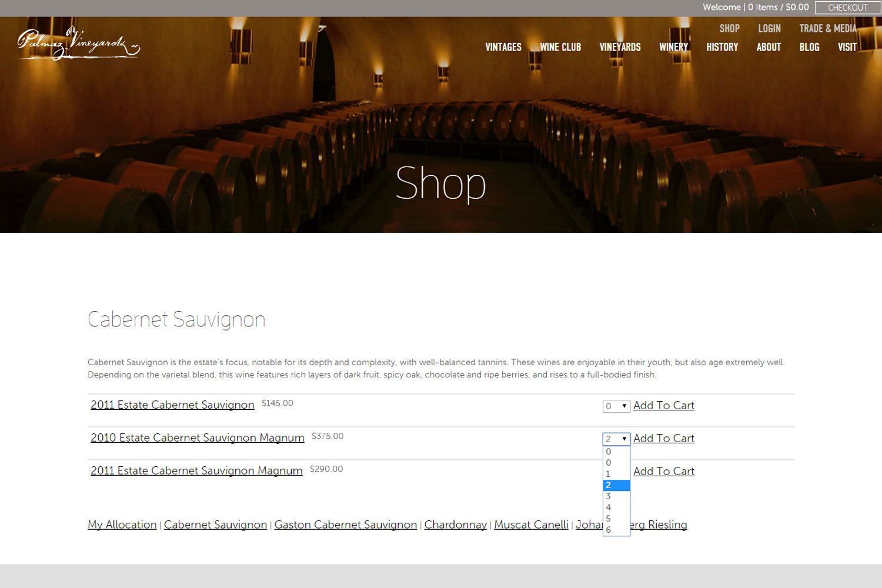882x588 pixels.
Task: Click the Checkout button
Action: click(x=847, y=8)
